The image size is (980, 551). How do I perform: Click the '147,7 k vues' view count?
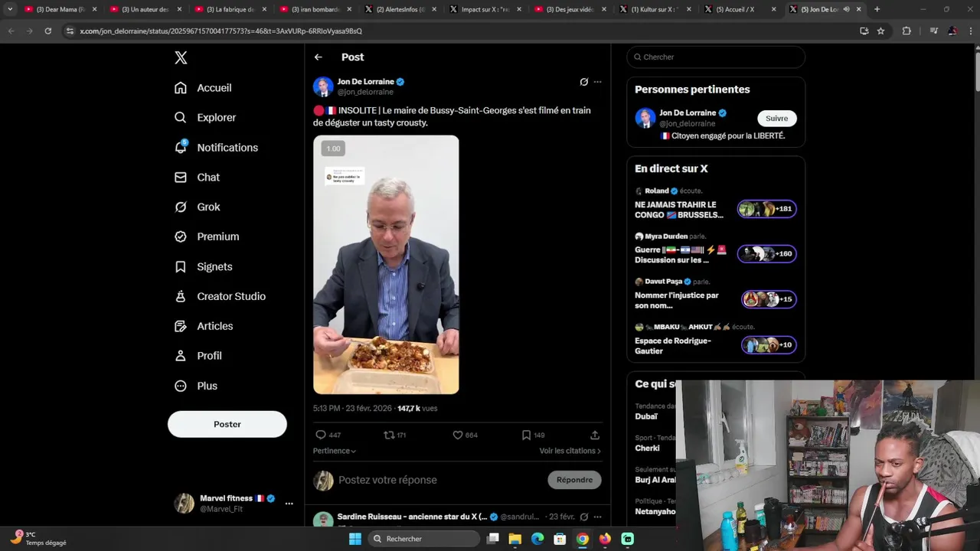(417, 409)
